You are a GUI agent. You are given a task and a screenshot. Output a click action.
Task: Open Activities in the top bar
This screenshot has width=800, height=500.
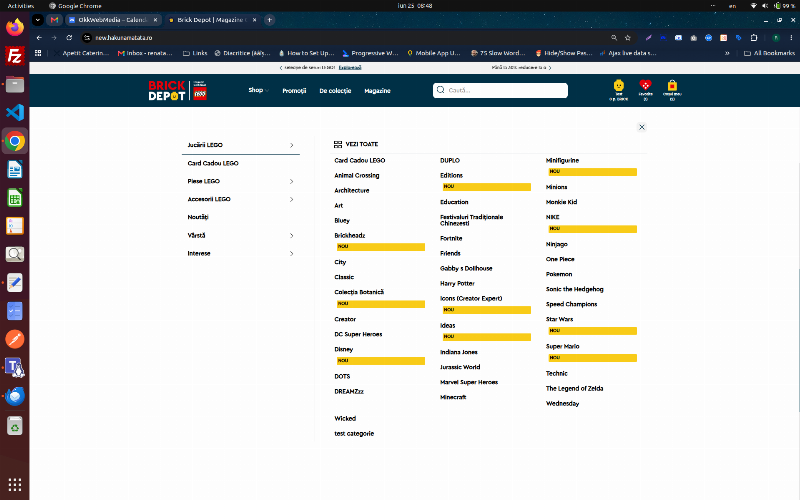(x=20, y=6)
